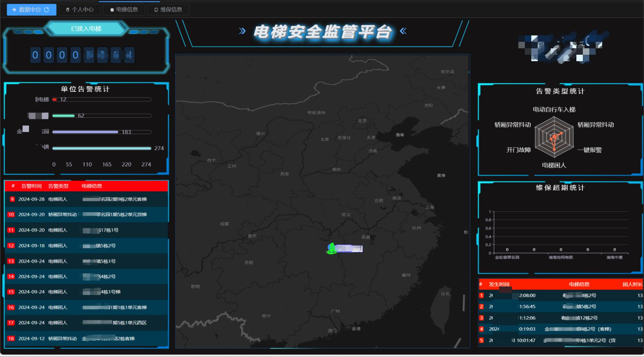The height and width of the screenshot is (357, 644).
Task: Click the 个人中心 tab icon
Action: pyautogui.click(x=68, y=10)
